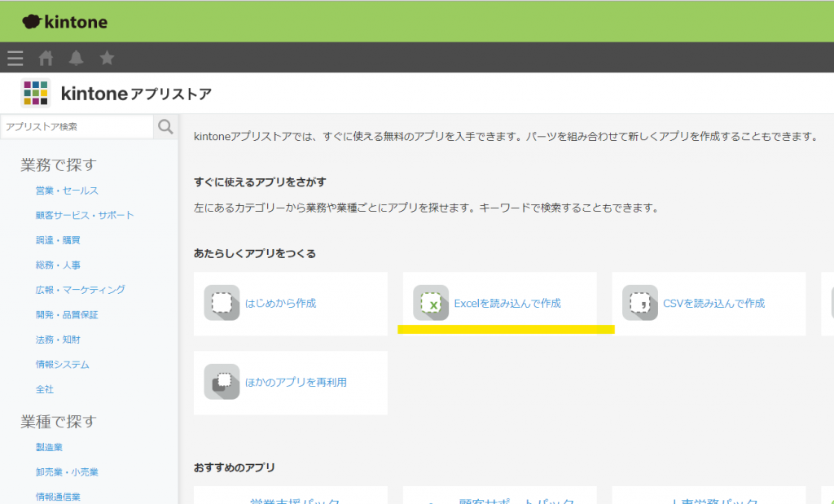Select the 広報・マーケティング category
Screen dimensions: 834x504
click(81, 290)
